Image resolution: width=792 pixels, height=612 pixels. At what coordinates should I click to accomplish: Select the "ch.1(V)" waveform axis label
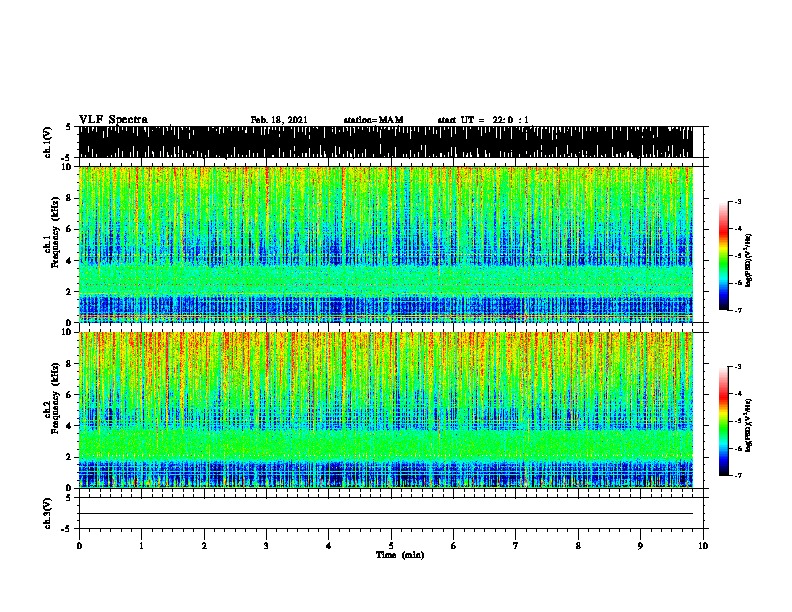point(48,142)
